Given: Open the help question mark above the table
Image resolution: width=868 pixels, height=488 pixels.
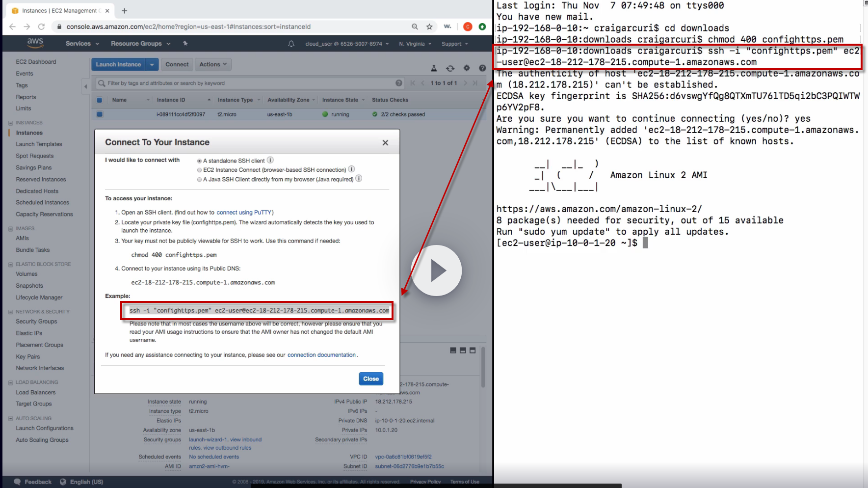Looking at the screenshot, I should 482,68.
